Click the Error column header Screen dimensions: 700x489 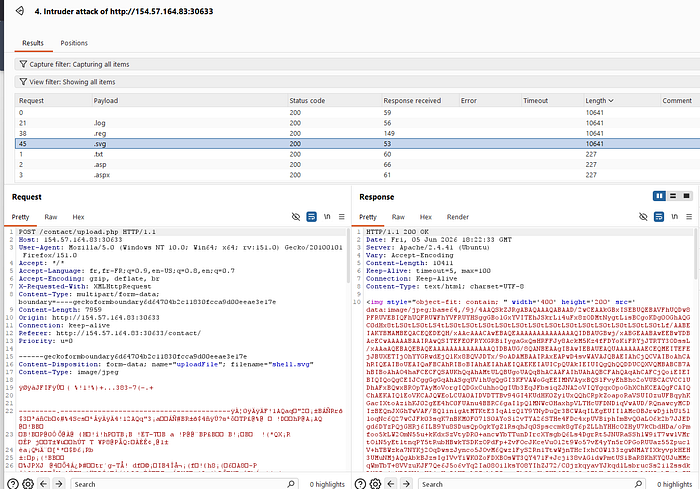click(x=490, y=100)
